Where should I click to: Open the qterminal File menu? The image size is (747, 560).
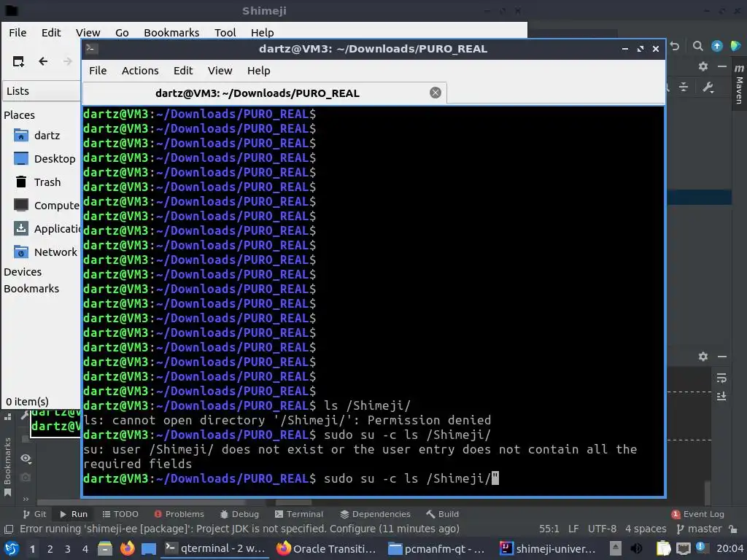[x=98, y=71]
